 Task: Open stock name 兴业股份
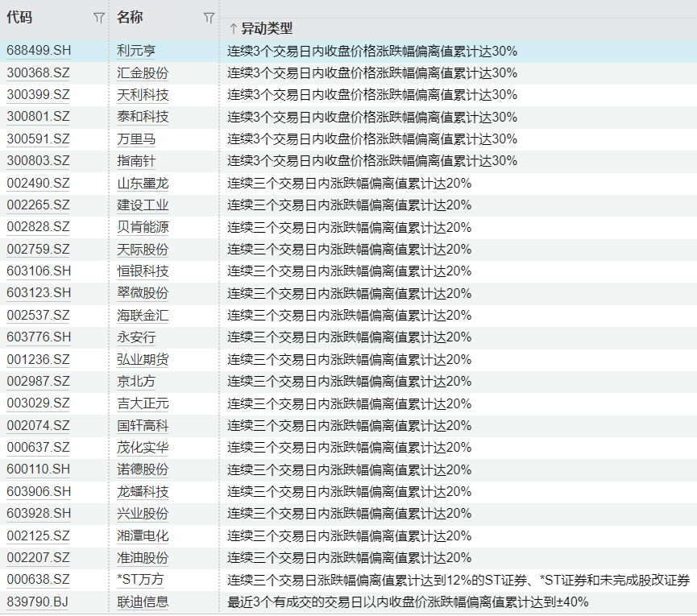(x=143, y=514)
